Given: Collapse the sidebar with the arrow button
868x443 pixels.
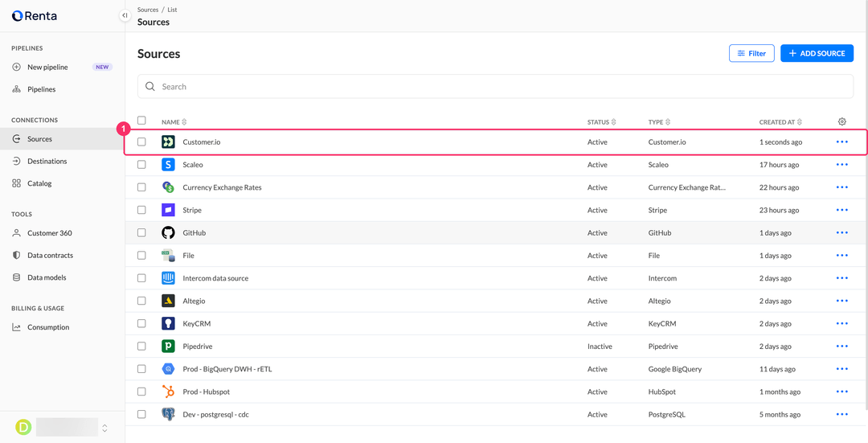Looking at the screenshot, I should pos(125,15).
